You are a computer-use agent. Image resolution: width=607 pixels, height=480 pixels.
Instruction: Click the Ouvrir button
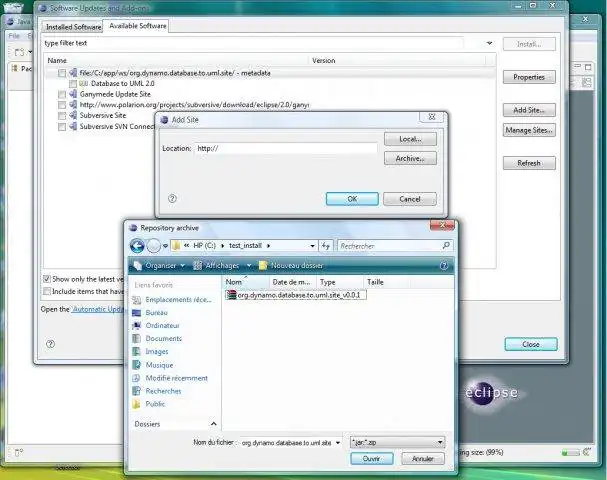[x=372, y=459]
